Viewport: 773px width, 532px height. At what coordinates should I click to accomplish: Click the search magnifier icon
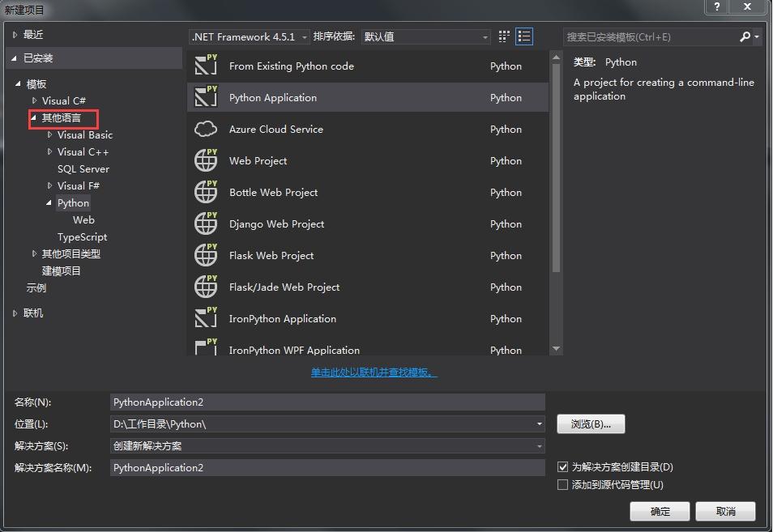coord(745,36)
